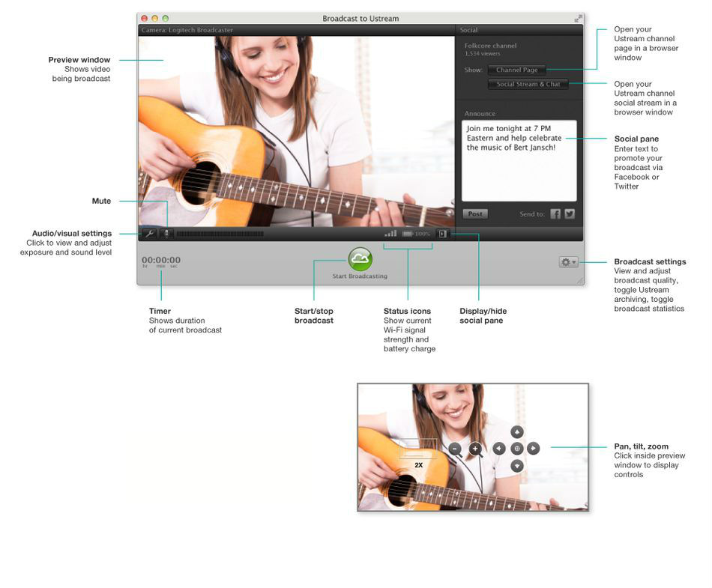Screen dimensions: 712x588
Task: Open Broadcast settings gear dropdown
Action: pyautogui.click(x=568, y=261)
